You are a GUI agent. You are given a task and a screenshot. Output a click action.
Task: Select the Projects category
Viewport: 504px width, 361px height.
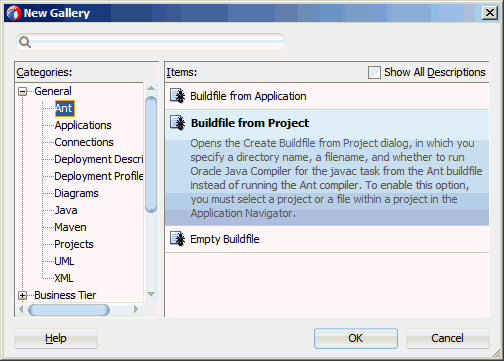point(74,244)
